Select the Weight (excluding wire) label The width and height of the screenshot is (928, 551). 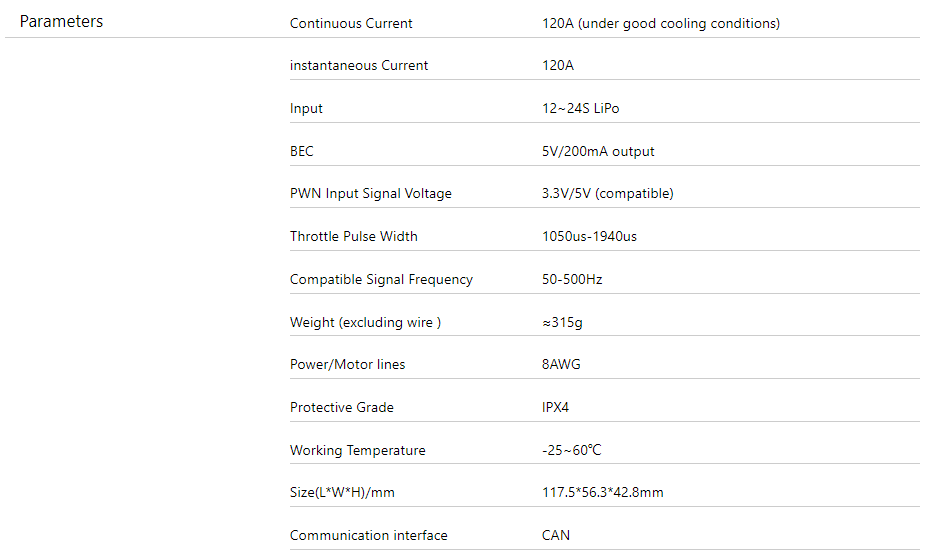(x=365, y=322)
